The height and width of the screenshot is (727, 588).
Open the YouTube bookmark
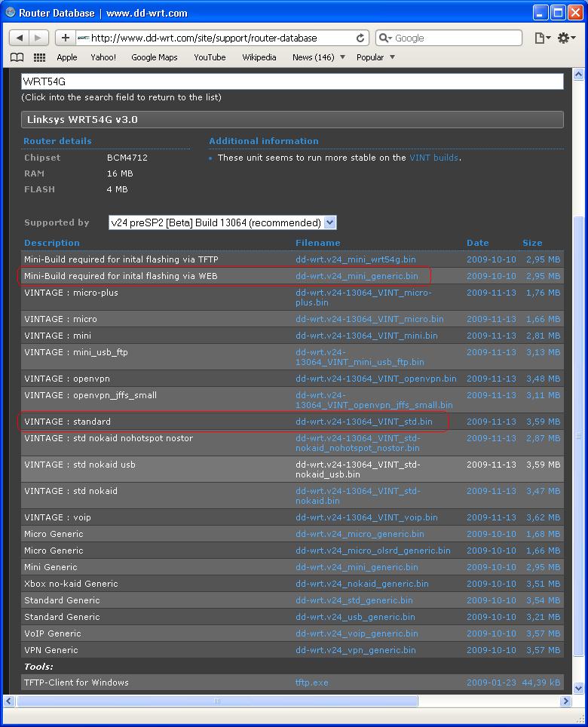[210, 57]
